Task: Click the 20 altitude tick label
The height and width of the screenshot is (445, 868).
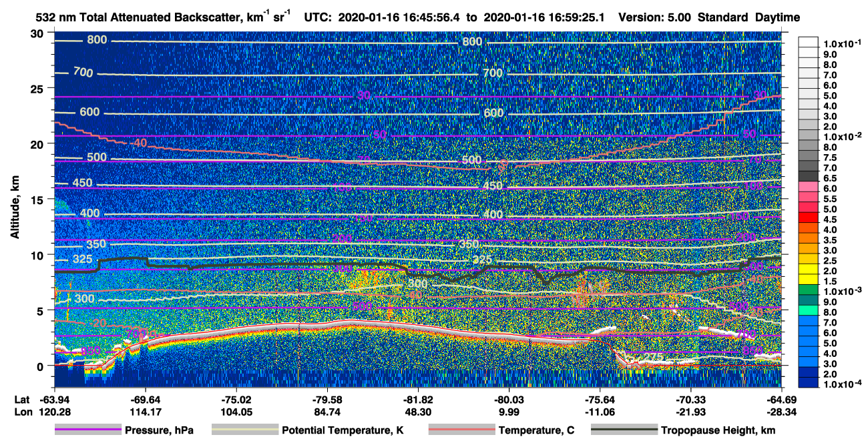Action: point(38,144)
